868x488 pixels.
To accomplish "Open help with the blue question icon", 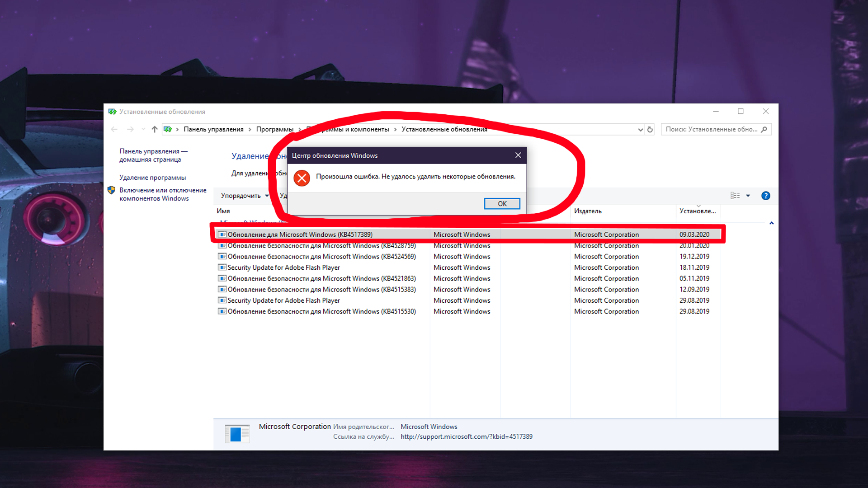I will [x=765, y=196].
